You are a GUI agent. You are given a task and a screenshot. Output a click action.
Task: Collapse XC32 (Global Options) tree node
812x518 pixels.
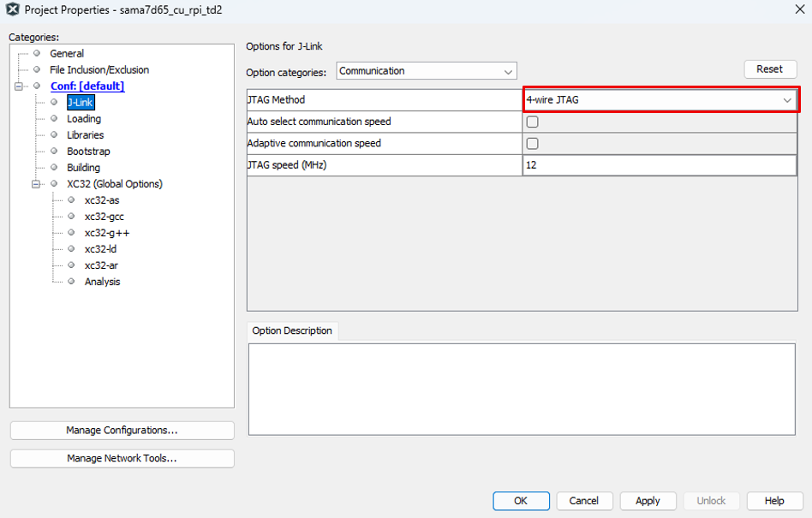pyautogui.click(x=36, y=184)
